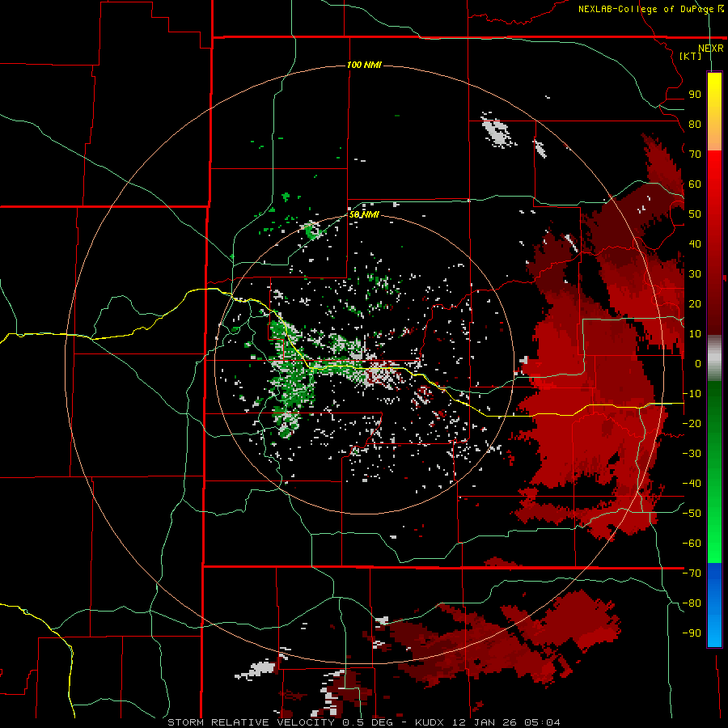This screenshot has width=728, height=728.
Task: Select the 50 NMI range ring label
Action: pos(364,214)
